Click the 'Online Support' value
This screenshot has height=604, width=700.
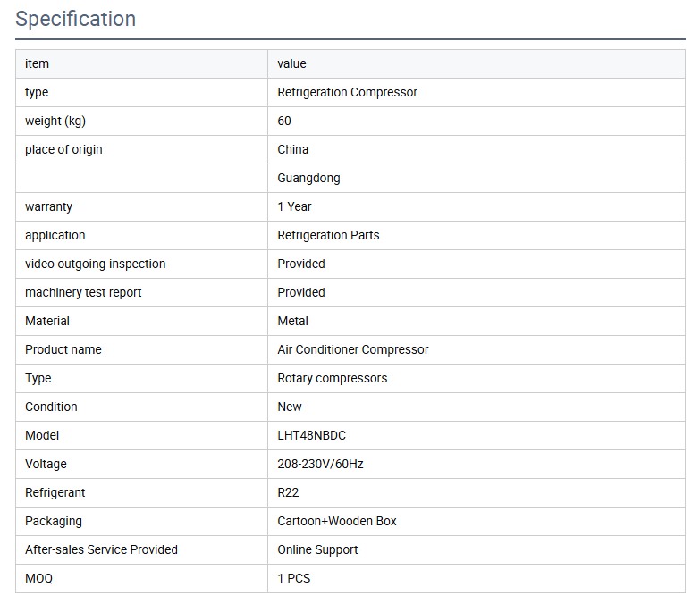point(317,549)
